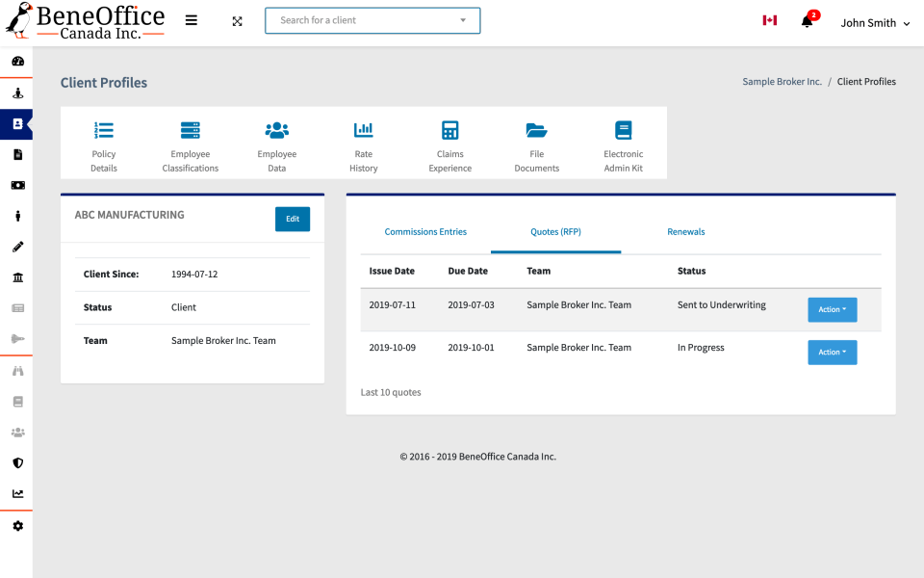Screen dimensions: 924x578
Task: Select the Employee Classifications icon
Action: (x=190, y=143)
